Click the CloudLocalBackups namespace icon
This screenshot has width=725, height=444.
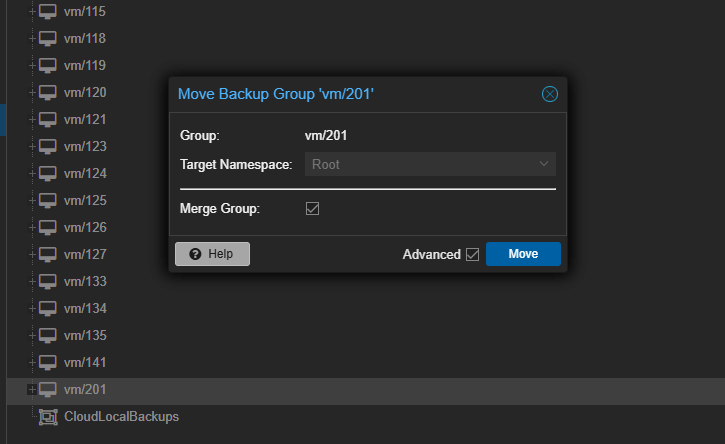[x=47, y=416]
